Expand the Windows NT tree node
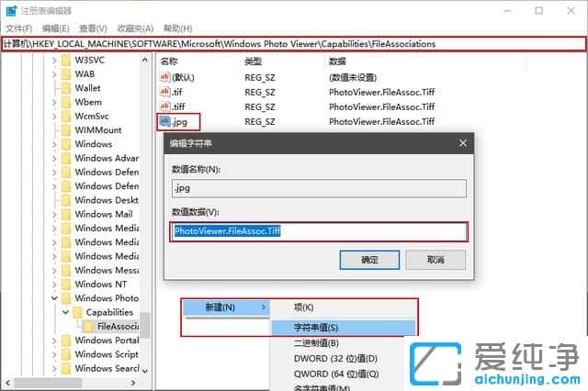This screenshot has width=588, height=391. point(54,285)
